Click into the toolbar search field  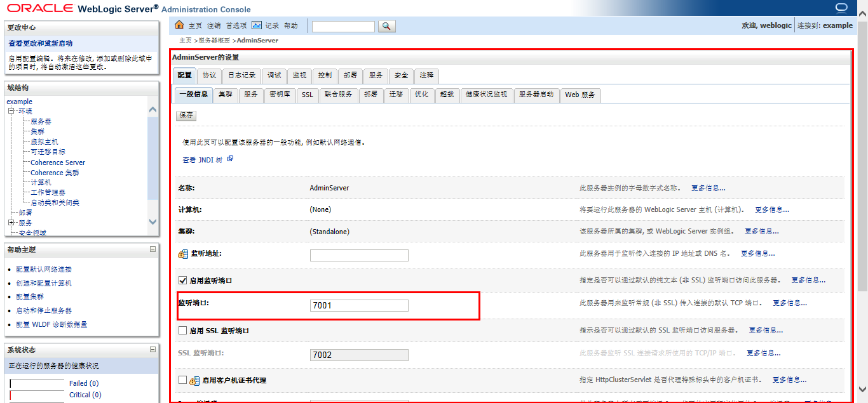(343, 27)
